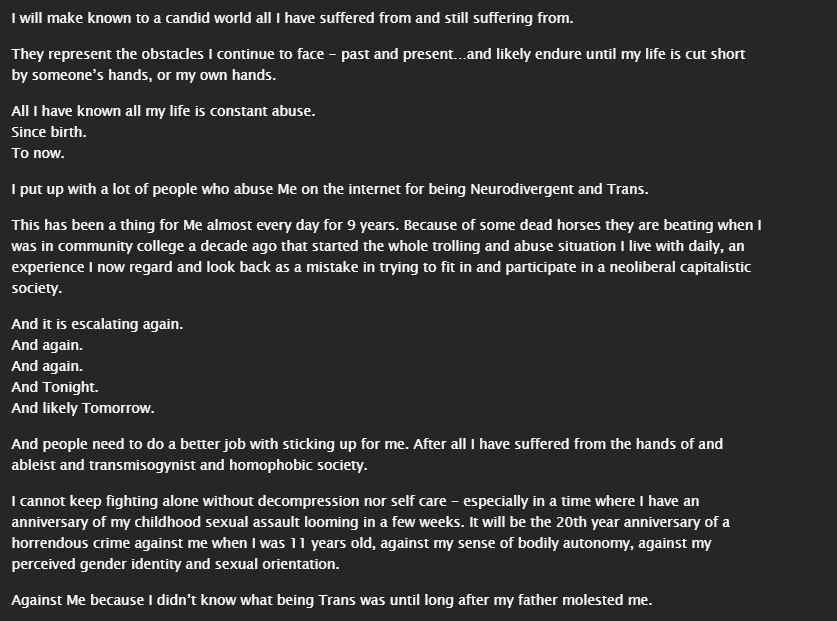Image resolution: width=837 pixels, height=621 pixels.
Task: Click the phrase '20th year anniversary' in the text
Action: [x=629, y=522]
